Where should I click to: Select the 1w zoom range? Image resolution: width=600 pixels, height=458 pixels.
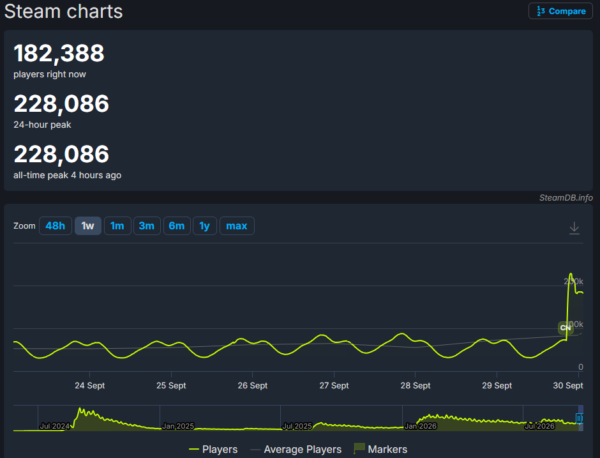(x=88, y=226)
